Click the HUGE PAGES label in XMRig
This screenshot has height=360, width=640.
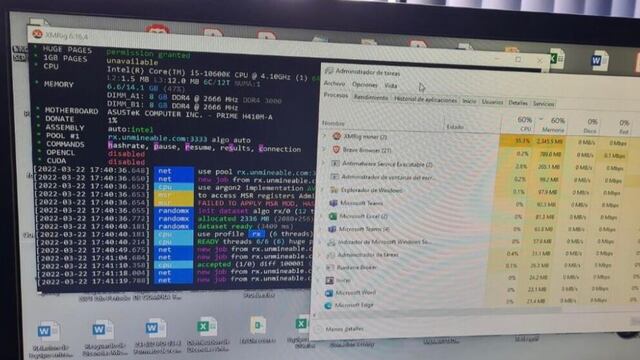(x=67, y=49)
